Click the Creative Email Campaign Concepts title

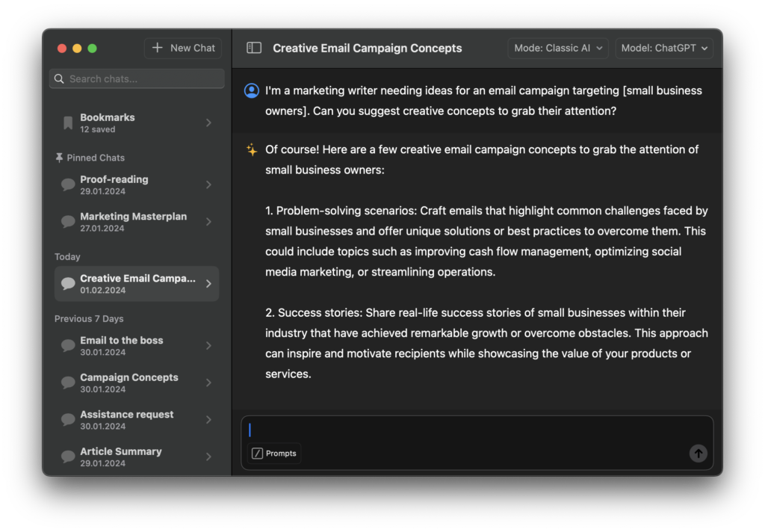(x=368, y=49)
